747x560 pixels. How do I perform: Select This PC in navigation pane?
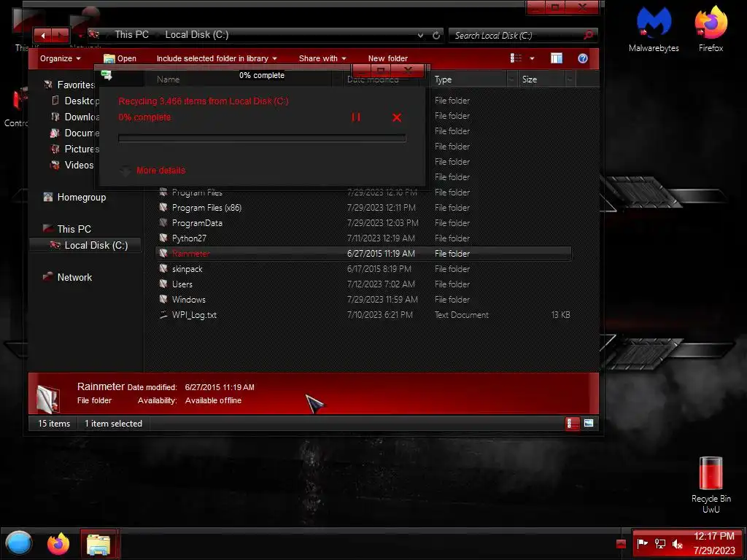click(67, 229)
